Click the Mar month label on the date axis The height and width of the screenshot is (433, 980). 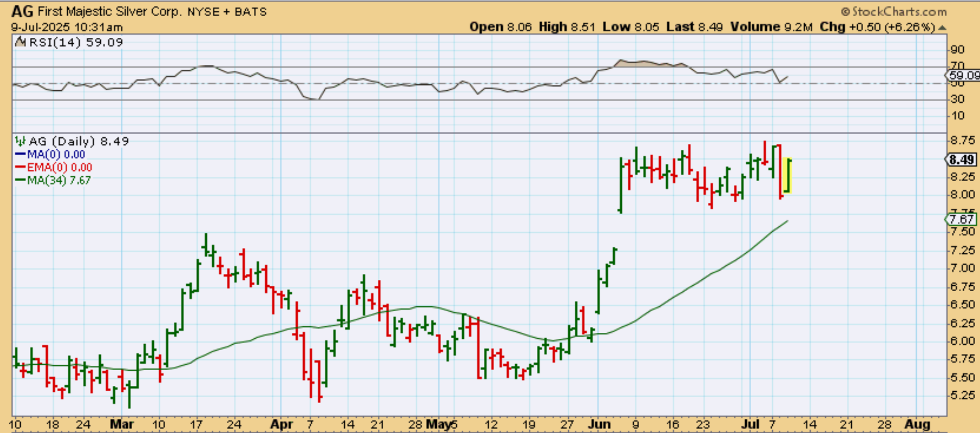tap(121, 424)
